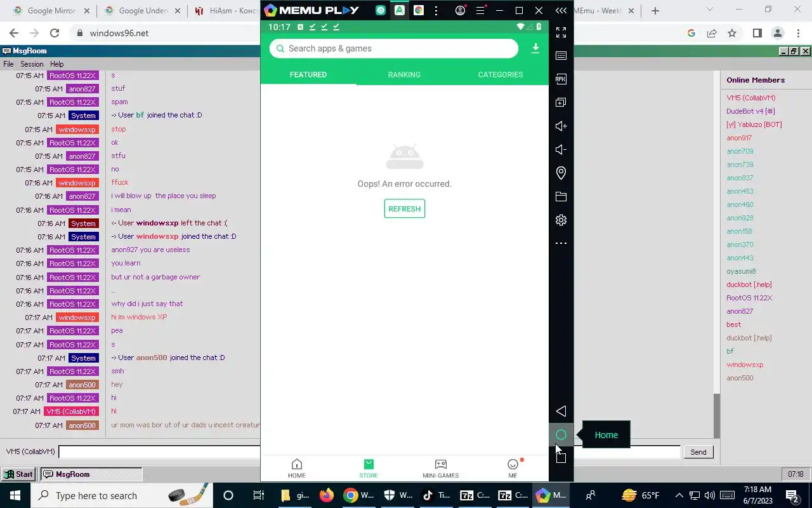Open the MEmu user account icon
The width and height of the screenshot is (812, 508).
(461, 10)
